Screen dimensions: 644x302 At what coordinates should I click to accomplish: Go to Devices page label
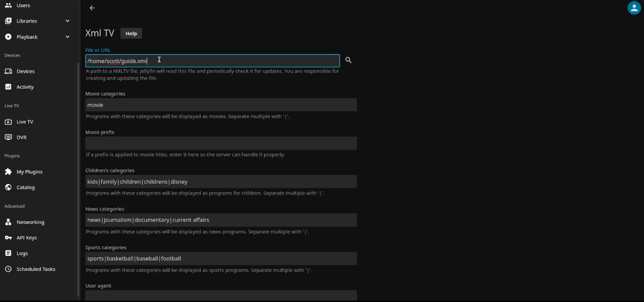[26, 71]
